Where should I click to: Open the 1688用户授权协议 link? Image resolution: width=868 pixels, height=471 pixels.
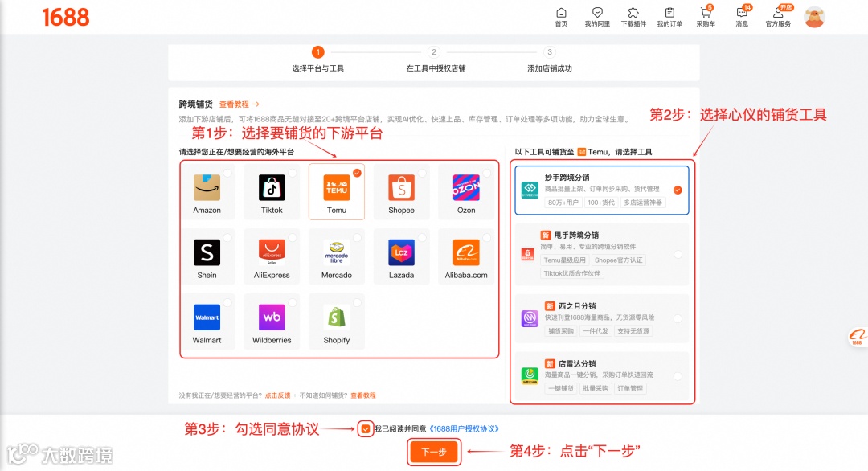[x=465, y=428]
